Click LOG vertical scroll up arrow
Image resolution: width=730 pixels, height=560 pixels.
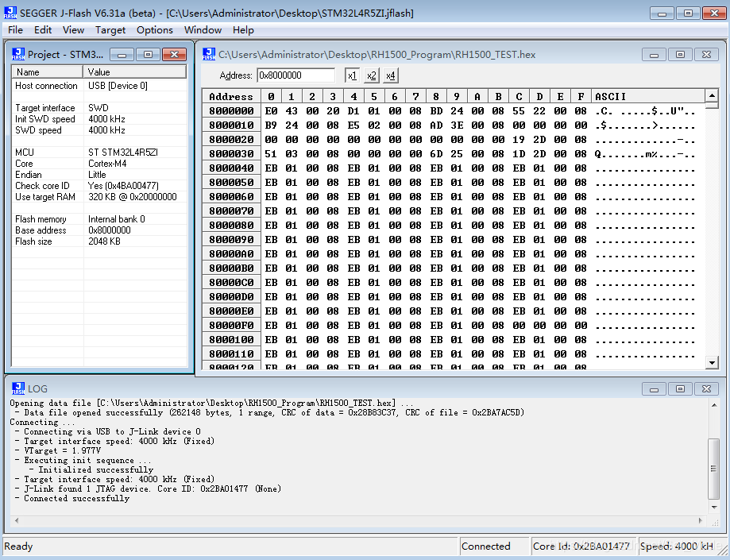pos(713,405)
